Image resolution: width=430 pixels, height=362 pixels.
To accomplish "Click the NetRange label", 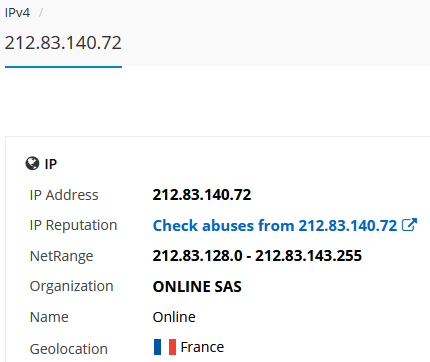I will point(61,256).
